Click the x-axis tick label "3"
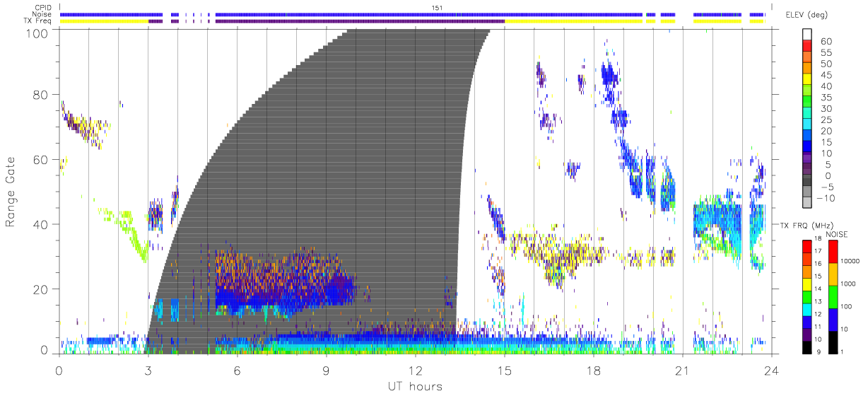 pos(148,370)
